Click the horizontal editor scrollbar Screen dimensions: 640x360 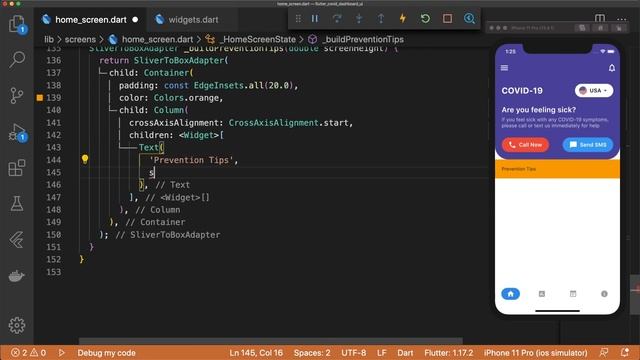click(x=271, y=340)
